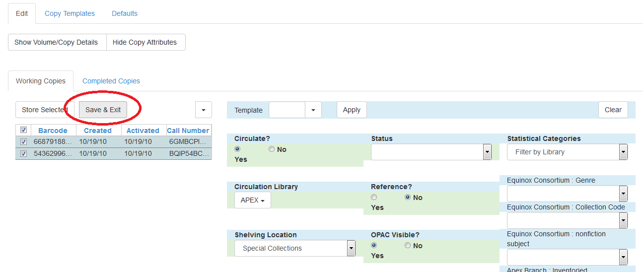Expand the Equinox Consortium Genre dropdown

pyautogui.click(x=623, y=194)
